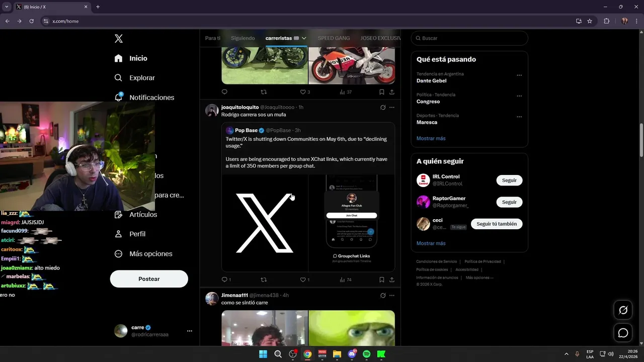Click the Postear button
Screen dimensions: 644x362
[x=149, y=279]
